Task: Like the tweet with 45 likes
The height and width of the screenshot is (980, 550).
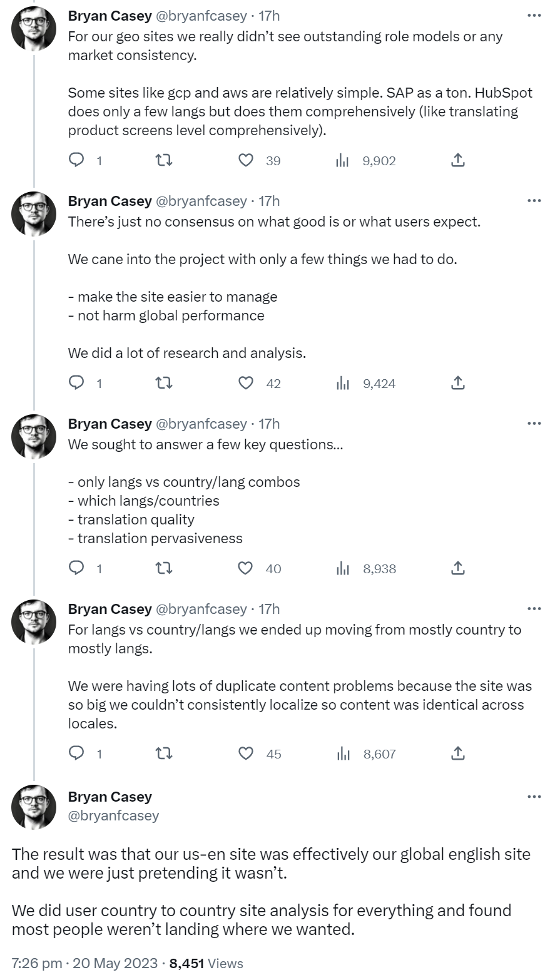Action: coord(246,753)
